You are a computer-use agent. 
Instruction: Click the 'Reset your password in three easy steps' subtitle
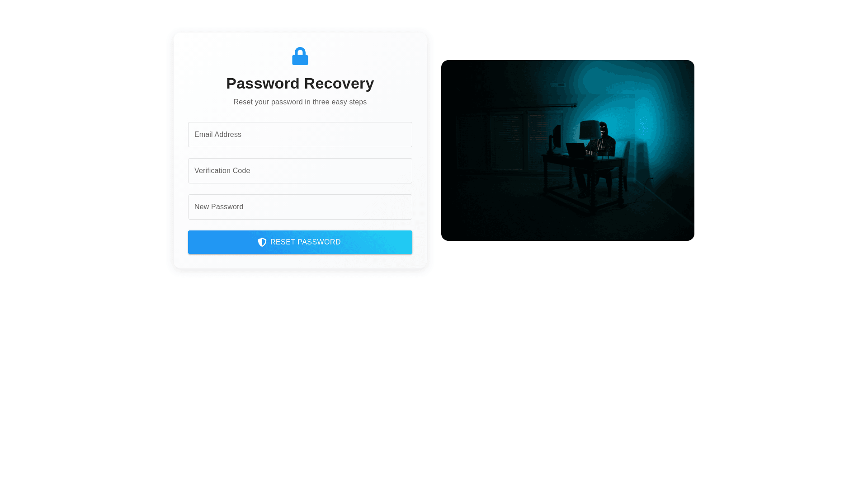300,102
